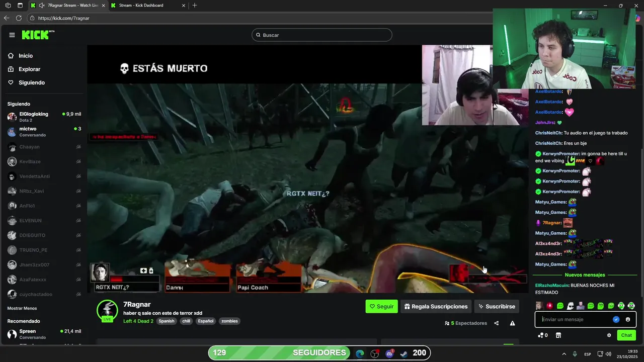The height and width of the screenshot is (362, 644).
Task: Click the 7Ragnar streamer avatar
Action: 107,311
